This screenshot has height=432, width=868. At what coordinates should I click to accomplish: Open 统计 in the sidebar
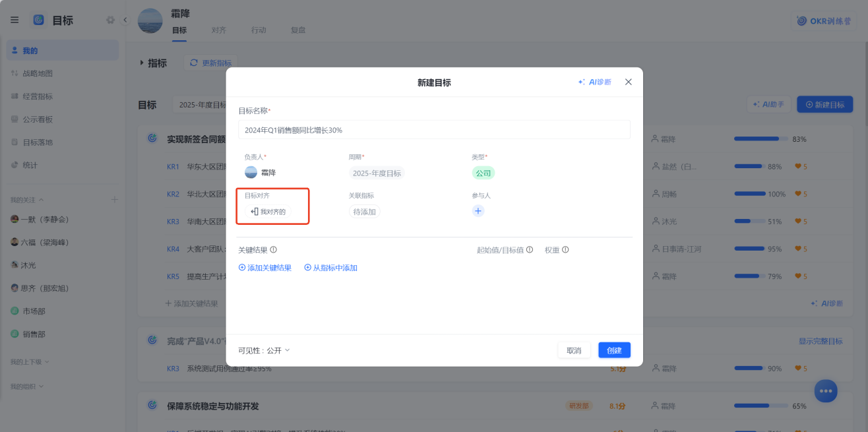pos(63,165)
